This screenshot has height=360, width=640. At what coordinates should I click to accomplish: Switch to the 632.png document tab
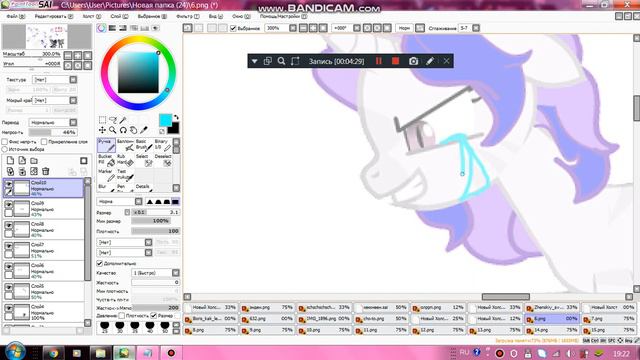coord(267,318)
